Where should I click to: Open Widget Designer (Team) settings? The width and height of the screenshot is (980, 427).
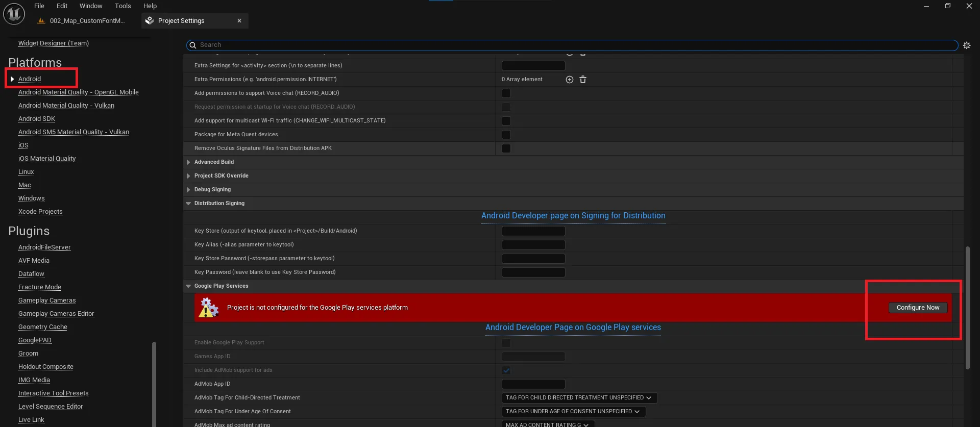click(54, 43)
